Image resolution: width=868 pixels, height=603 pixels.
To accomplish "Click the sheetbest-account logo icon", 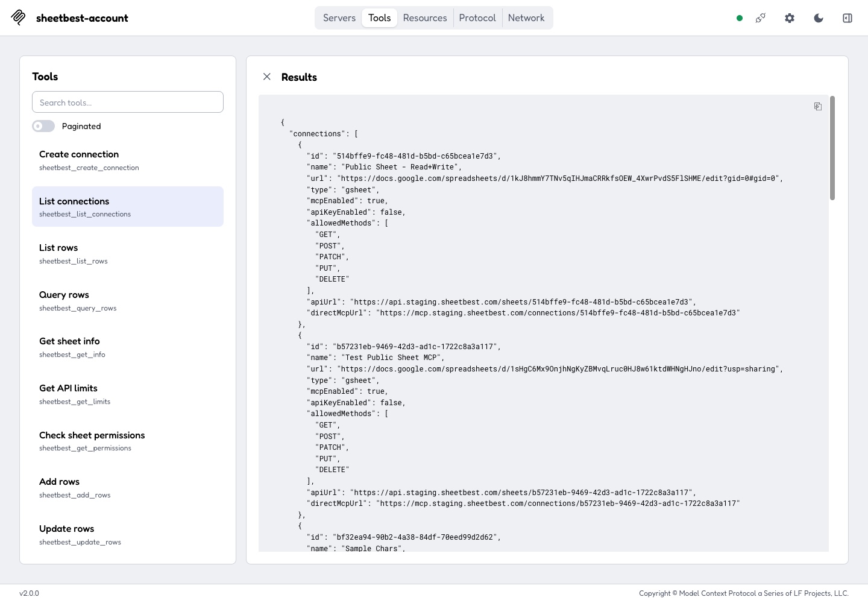I will 18,17.
